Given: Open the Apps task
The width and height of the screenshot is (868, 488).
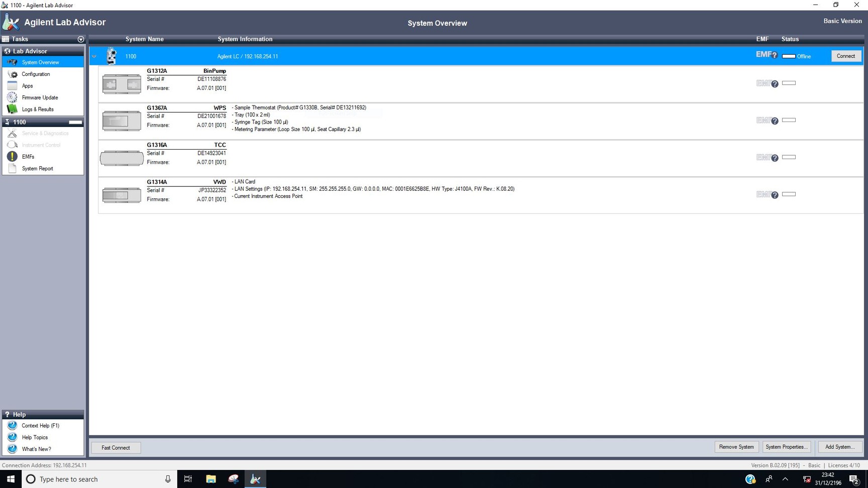Looking at the screenshot, I should coord(27,86).
